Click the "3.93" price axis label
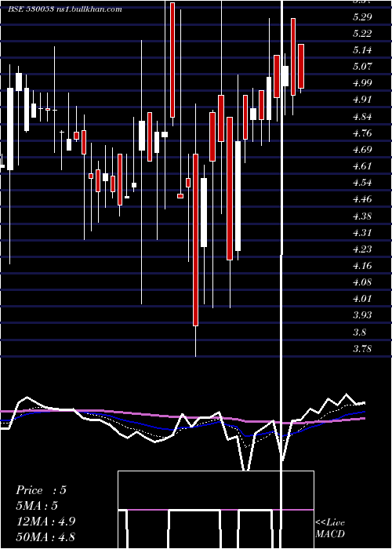 tap(362, 315)
